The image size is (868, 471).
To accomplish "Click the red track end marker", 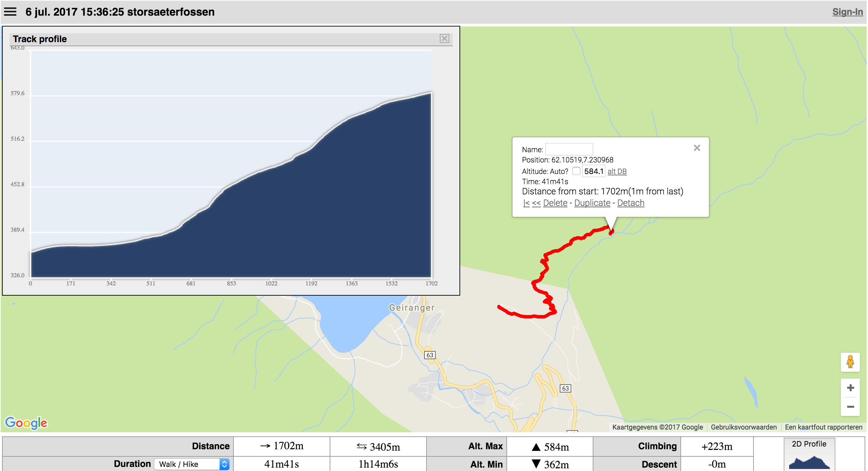I will click(611, 232).
